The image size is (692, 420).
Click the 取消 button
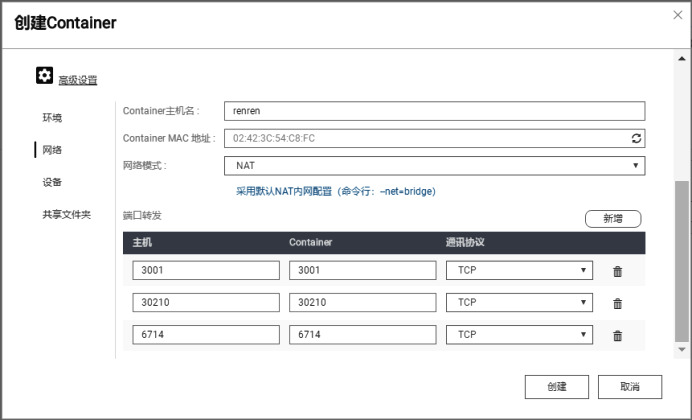[630, 387]
